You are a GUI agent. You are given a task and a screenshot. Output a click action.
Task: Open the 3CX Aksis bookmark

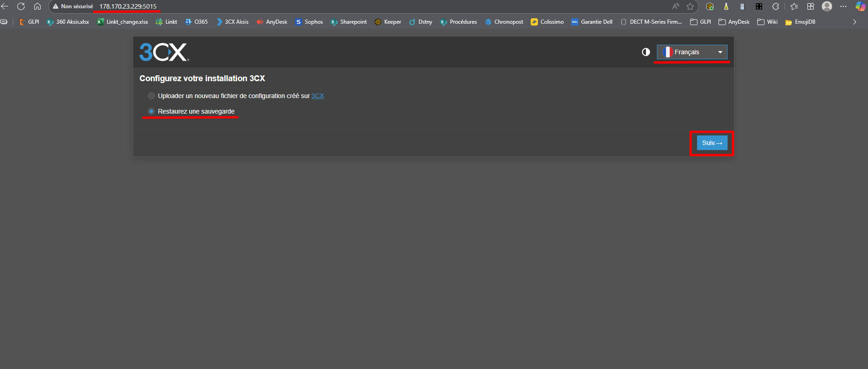point(232,22)
